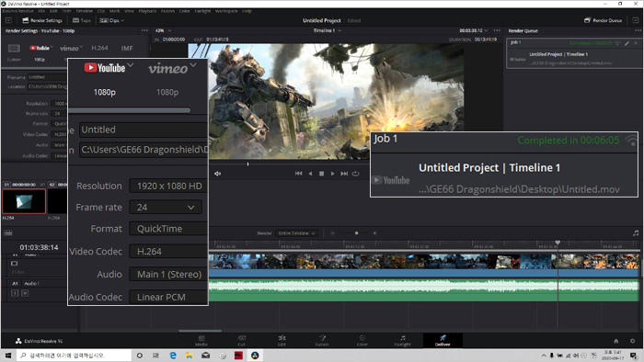The height and width of the screenshot is (362, 644).
Task: Jump to the last frame
Action: 344,174
